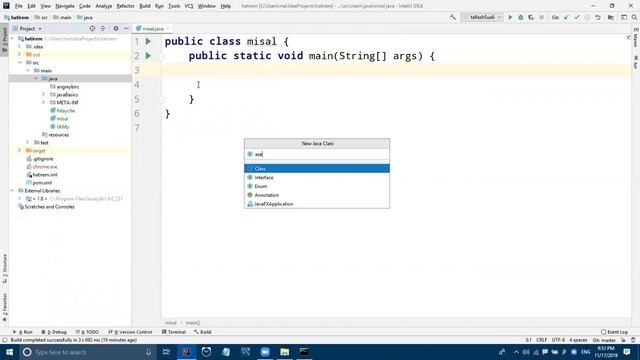640x360 pixels.
Task: Open File Explorer from taskbar
Action: click(284, 352)
